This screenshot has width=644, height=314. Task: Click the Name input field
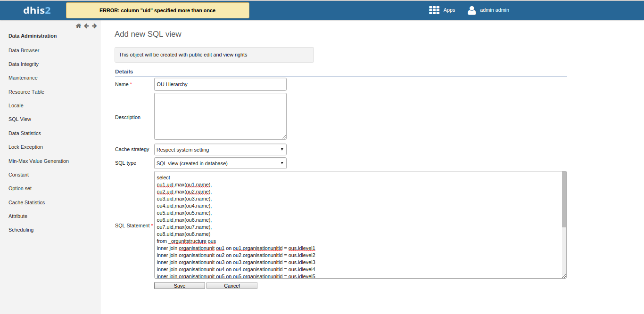[220, 84]
